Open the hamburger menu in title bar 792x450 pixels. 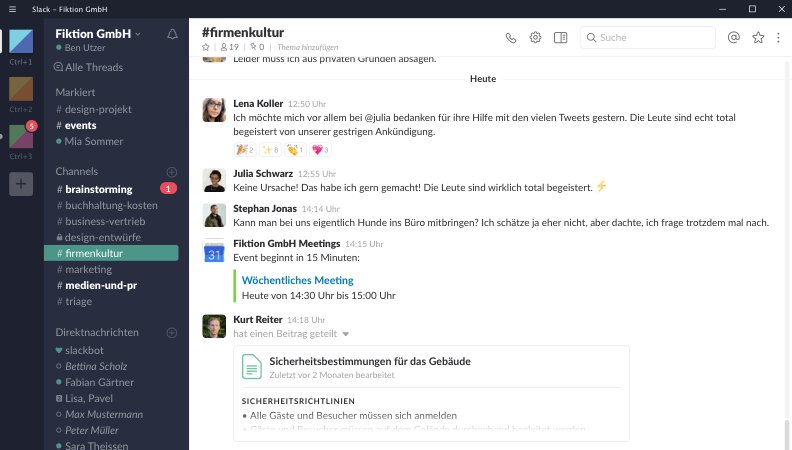[12, 9]
